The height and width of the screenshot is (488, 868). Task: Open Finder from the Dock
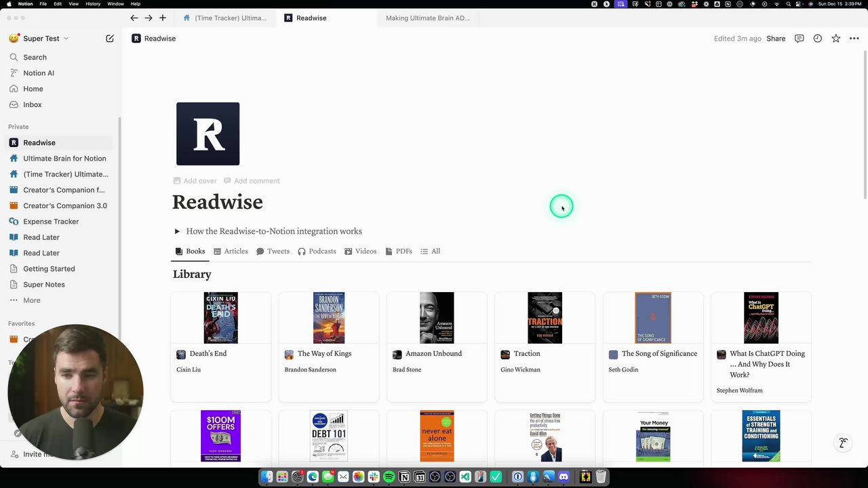coord(267,477)
